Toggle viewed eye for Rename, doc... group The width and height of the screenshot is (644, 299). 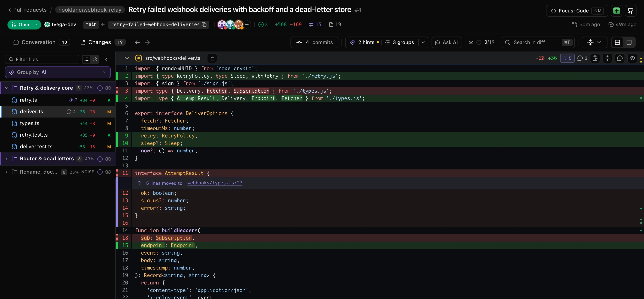point(108,172)
